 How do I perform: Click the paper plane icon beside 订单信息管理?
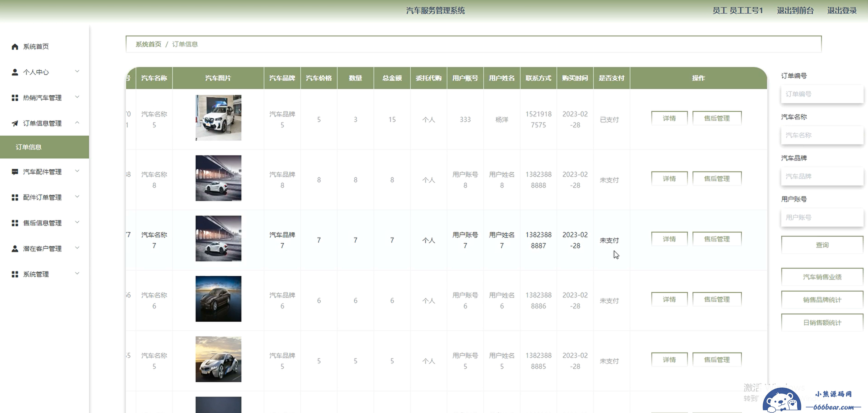click(15, 123)
